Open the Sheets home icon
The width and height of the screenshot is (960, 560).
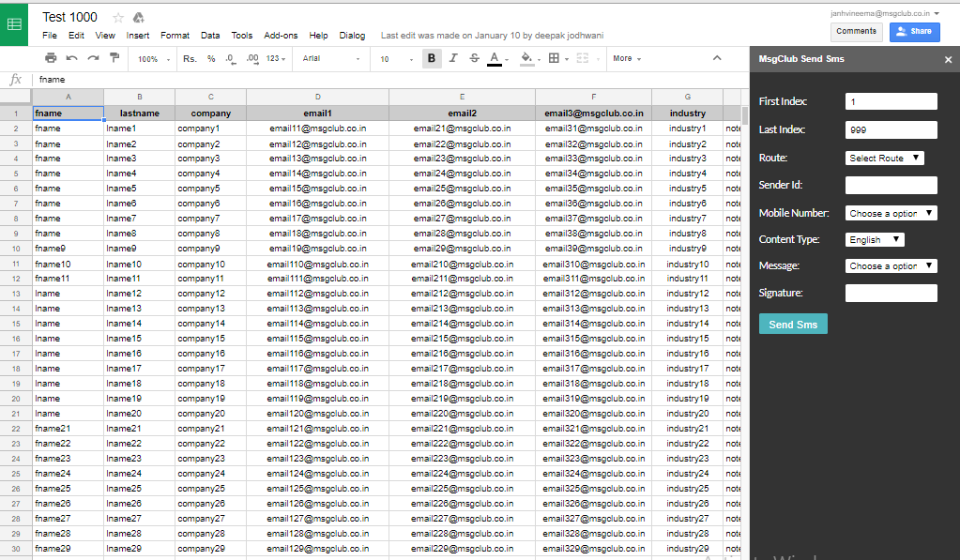tap(14, 24)
